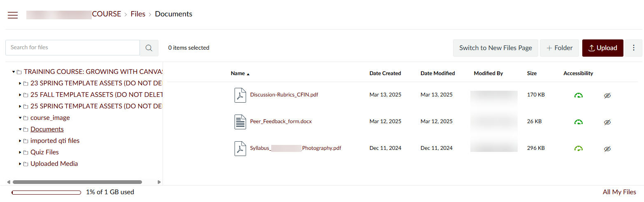Open the hamburger navigation menu

pos(13,15)
